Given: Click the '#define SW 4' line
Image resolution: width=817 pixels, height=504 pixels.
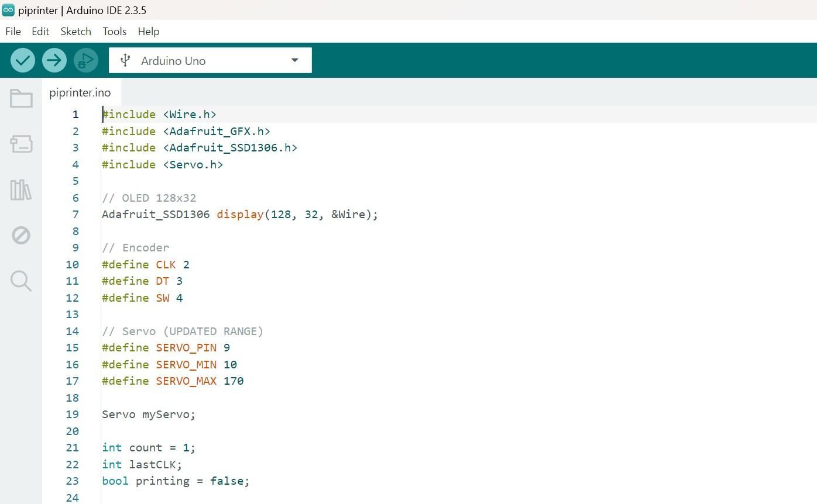Looking at the screenshot, I should click(x=142, y=298).
